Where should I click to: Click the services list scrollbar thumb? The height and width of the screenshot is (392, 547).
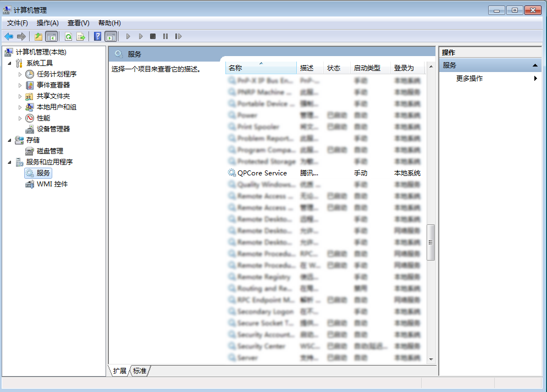coord(431,242)
